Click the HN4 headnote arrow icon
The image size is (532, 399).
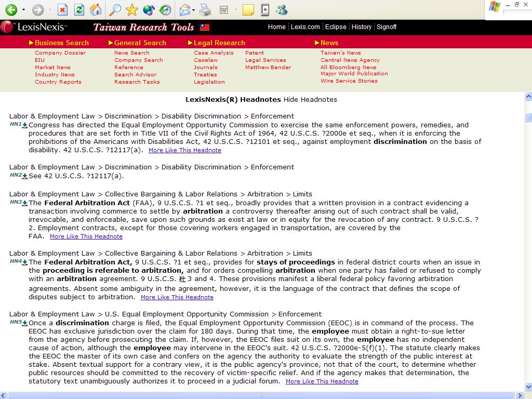pyautogui.click(x=25, y=262)
